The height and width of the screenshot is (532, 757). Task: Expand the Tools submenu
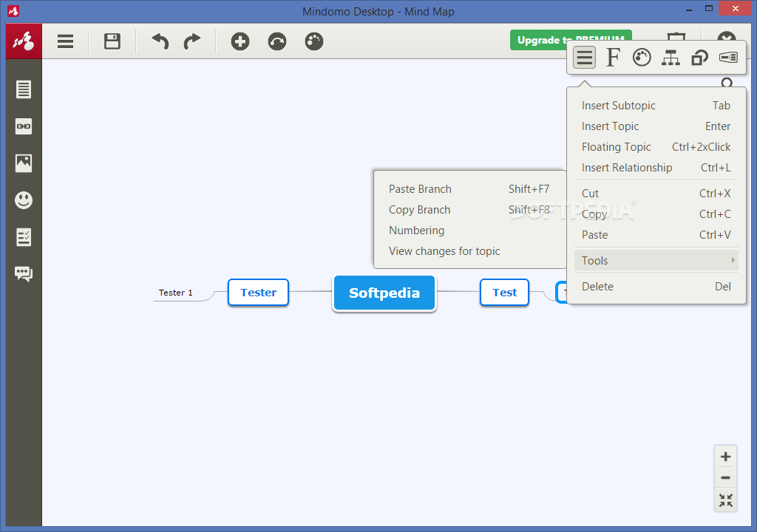(656, 261)
